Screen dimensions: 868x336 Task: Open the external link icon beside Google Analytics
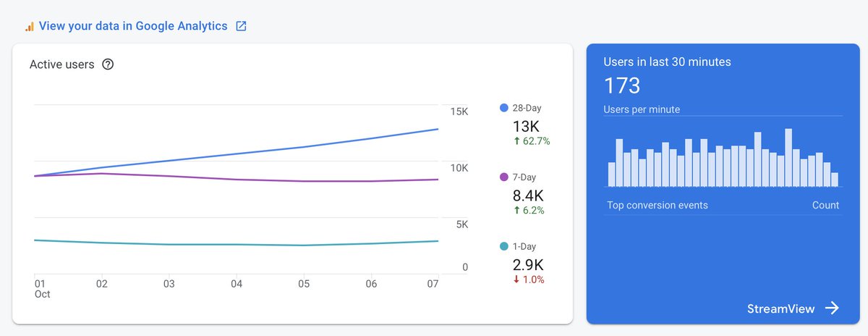242,27
